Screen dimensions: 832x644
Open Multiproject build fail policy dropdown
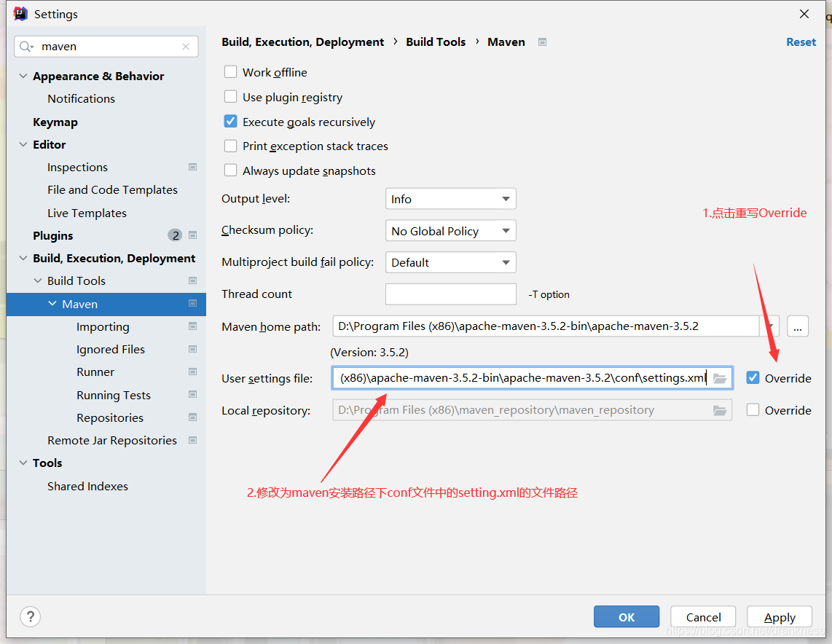(450, 262)
